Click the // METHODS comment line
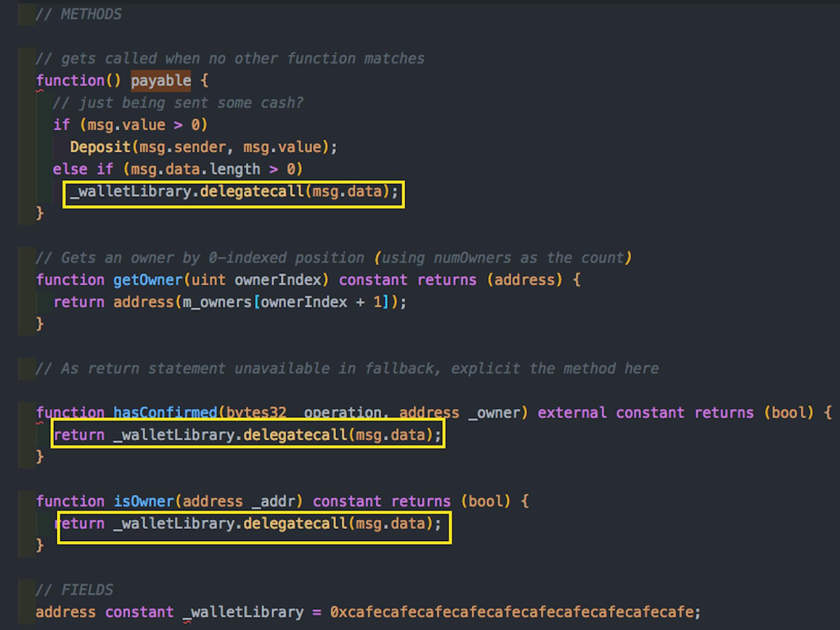Screen dimensions: 840x630 pos(78,14)
